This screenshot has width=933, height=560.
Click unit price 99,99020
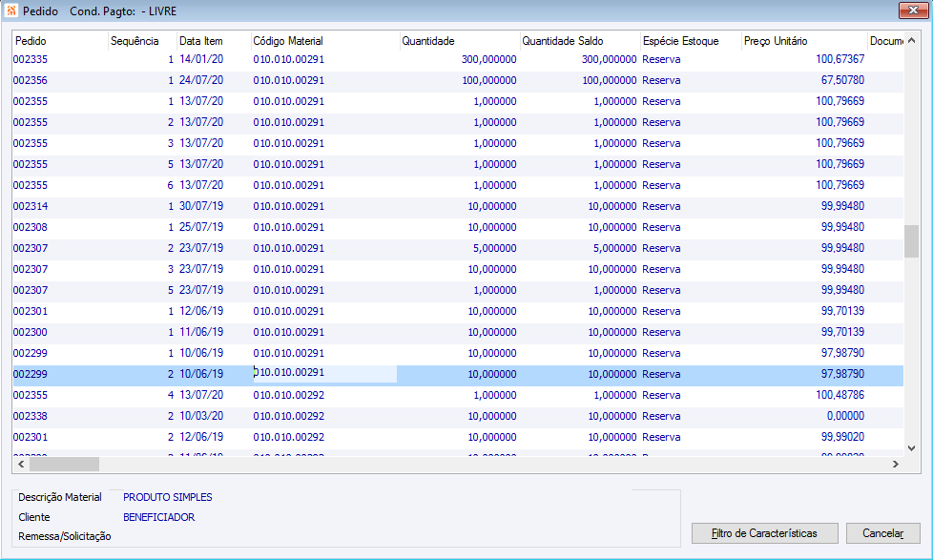[842, 437]
